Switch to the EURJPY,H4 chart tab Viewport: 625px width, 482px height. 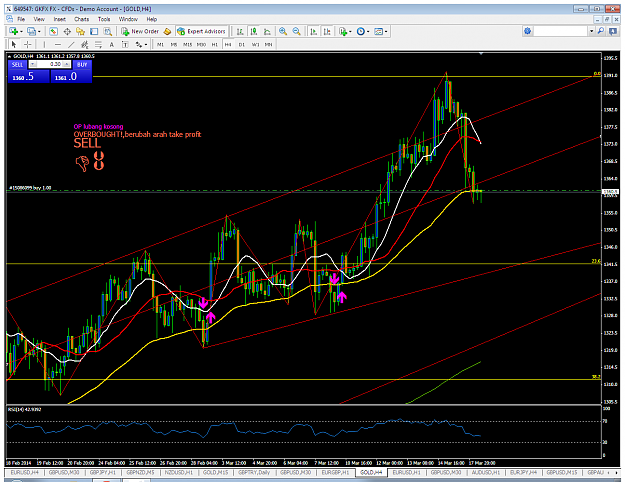(523, 472)
